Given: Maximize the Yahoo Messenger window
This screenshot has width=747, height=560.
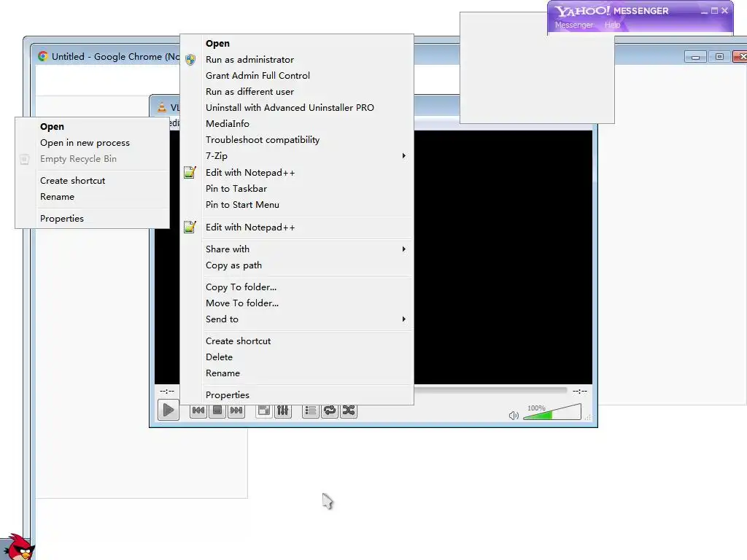Looking at the screenshot, I should [x=715, y=10].
